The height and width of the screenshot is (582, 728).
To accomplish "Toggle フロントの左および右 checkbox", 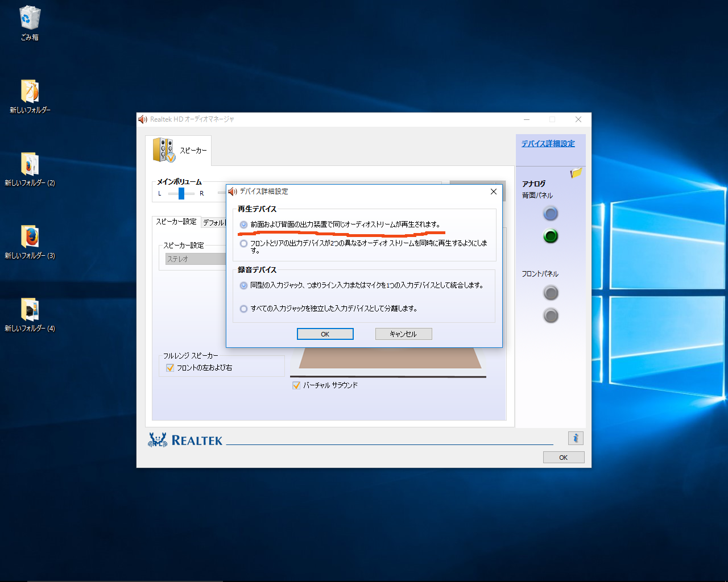I will (169, 368).
